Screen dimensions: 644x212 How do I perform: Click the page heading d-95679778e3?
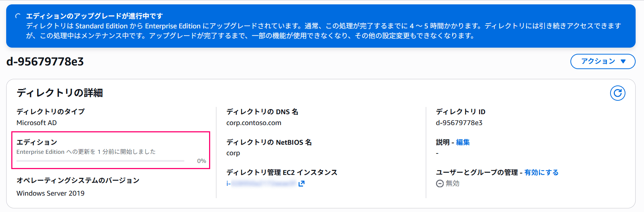45,61
